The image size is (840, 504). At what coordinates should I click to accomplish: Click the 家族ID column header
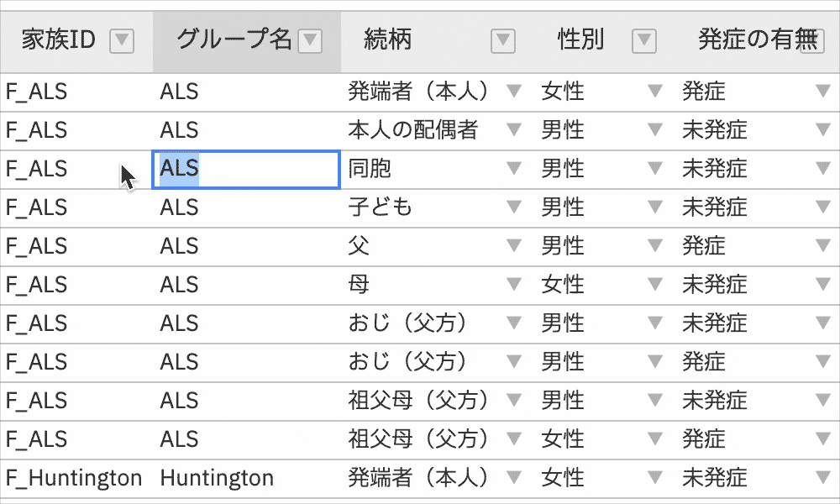[59, 40]
